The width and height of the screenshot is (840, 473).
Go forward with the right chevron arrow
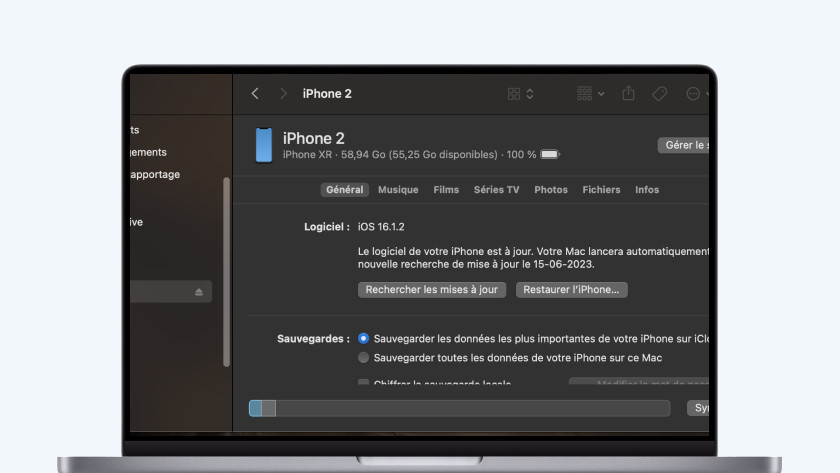pos(283,94)
